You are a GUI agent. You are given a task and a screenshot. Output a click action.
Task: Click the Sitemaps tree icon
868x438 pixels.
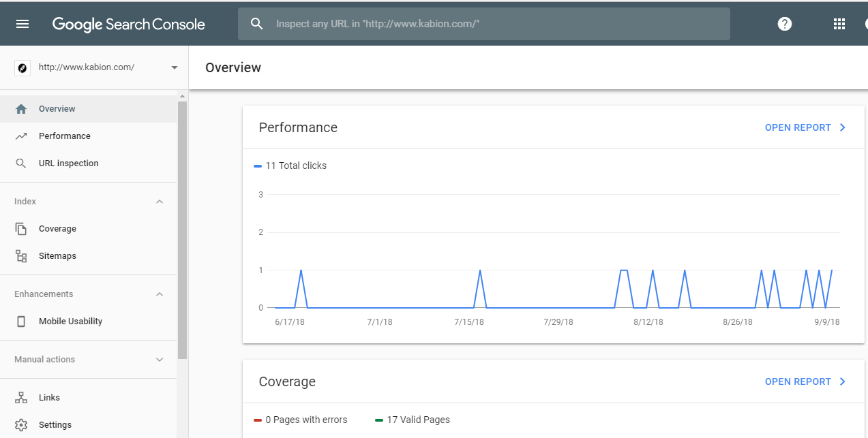[21, 256]
